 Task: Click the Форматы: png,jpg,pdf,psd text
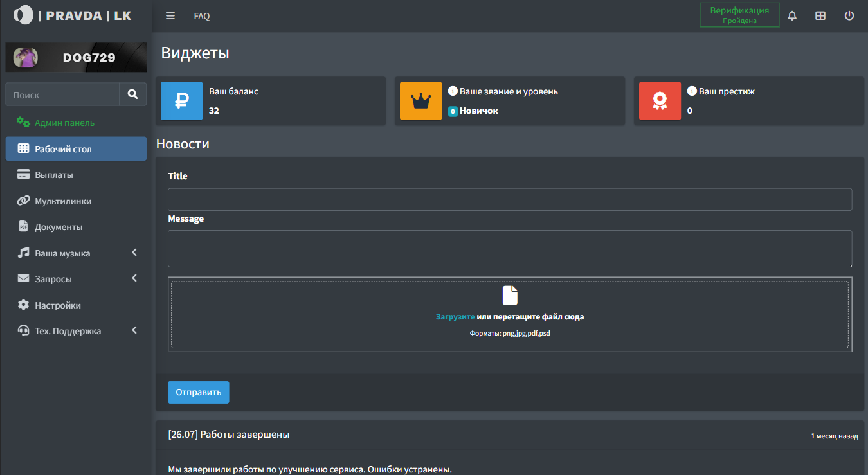tap(510, 333)
